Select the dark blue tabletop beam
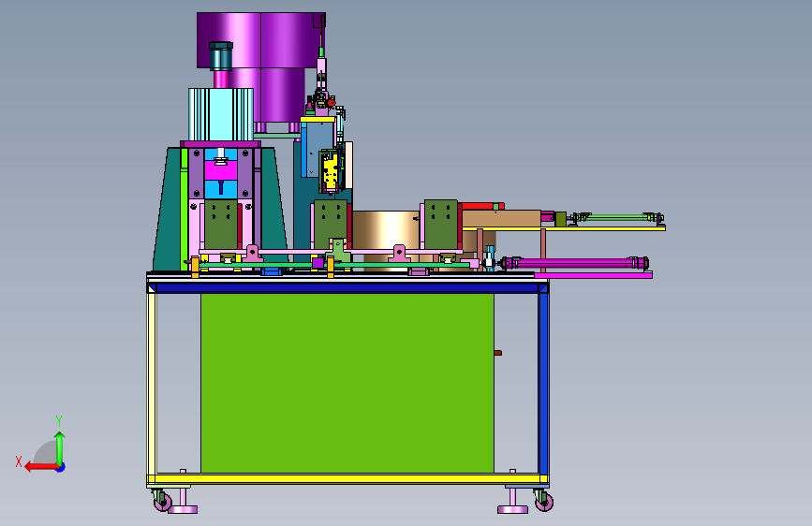The width and height of the screenshot is (812, 526). coord(347,288)
